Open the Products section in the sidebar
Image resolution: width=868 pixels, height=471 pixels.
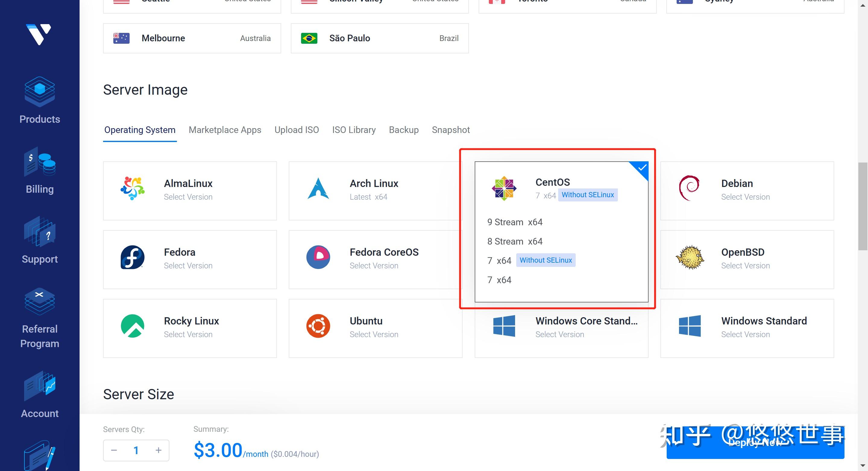[x=39, y=101]
